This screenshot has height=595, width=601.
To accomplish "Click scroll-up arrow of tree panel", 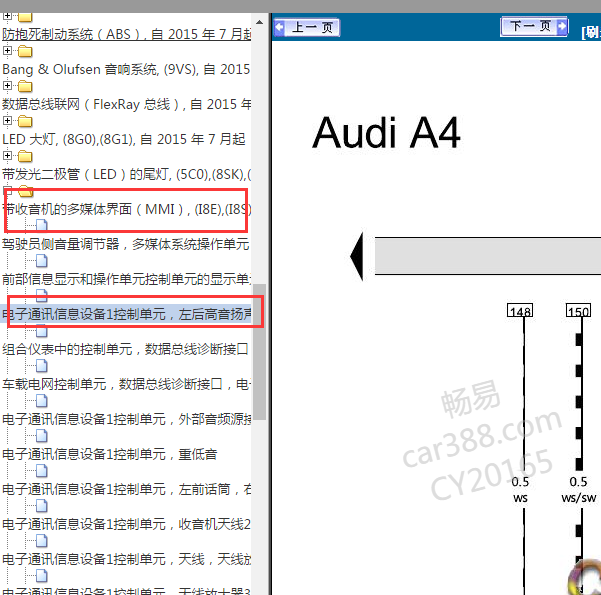I will 259,22.
